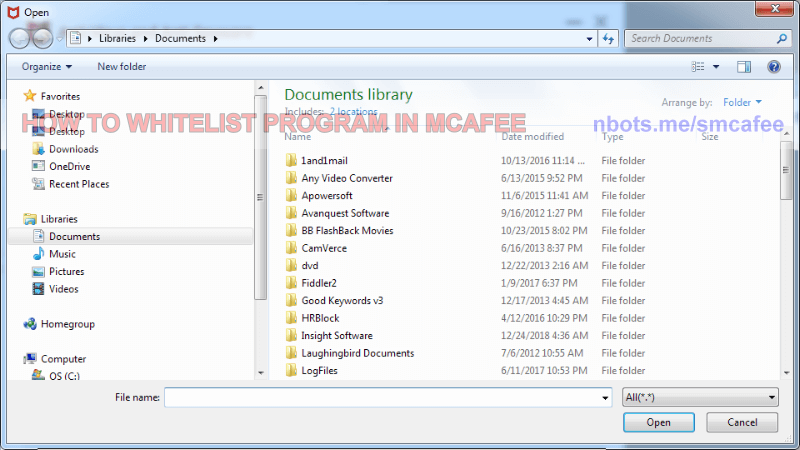Click the search magnifier icon
The width and height of the screenshot is (800, 450).
(x=781, y=38)
